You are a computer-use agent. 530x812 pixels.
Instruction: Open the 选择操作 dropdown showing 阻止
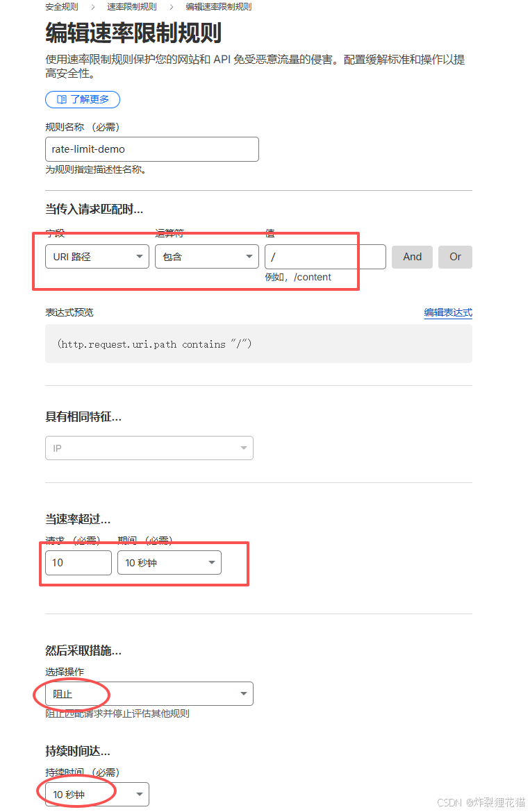tap(149, 693)
